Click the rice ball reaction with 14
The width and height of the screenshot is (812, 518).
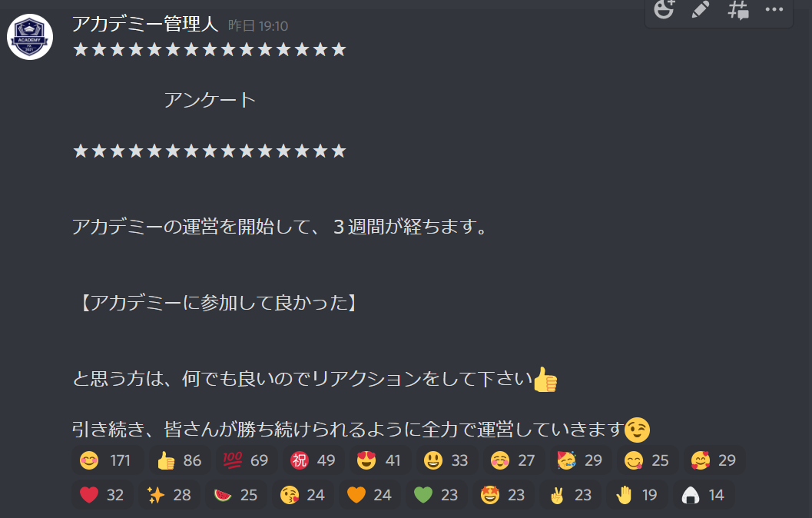704,495
